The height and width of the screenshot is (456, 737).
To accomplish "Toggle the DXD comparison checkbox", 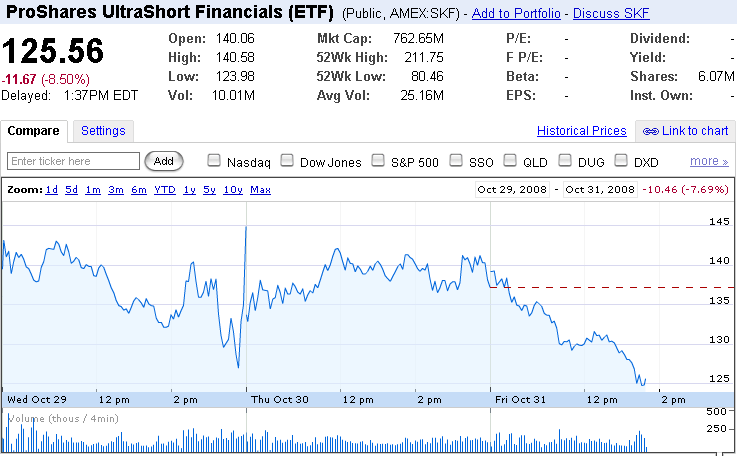I will click(x=622, y=160).
